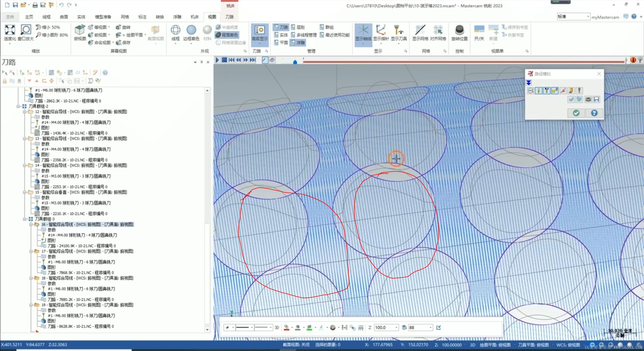The width and height of the screenshot is (644, 351).
Task: Open the Z depth 100.0 dropdown
Action: tap(396, 328)
